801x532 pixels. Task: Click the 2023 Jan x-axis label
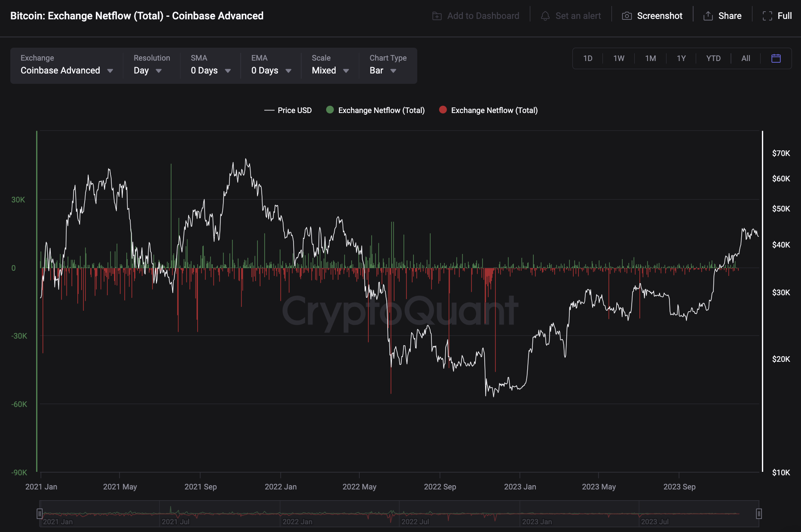520,487
